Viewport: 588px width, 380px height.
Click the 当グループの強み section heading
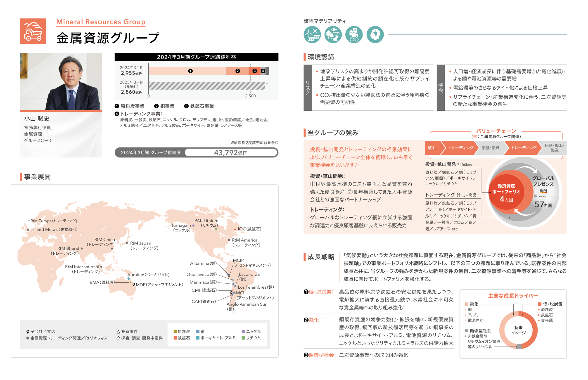click(x=333, y=133)
